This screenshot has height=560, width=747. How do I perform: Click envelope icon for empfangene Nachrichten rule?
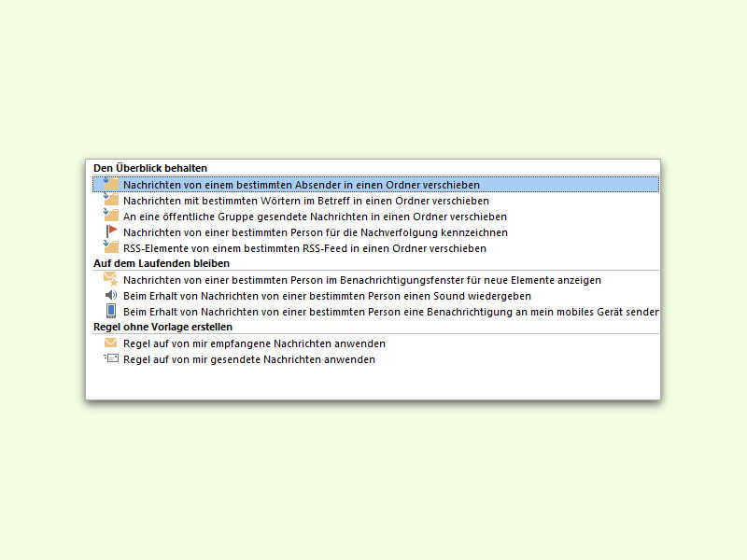coord(110,343)
